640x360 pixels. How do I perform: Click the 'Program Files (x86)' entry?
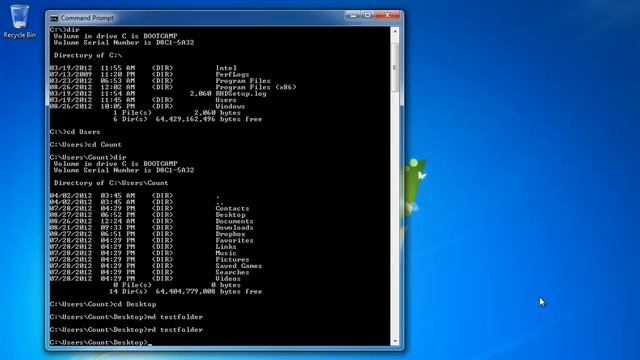tap(256, 87)
